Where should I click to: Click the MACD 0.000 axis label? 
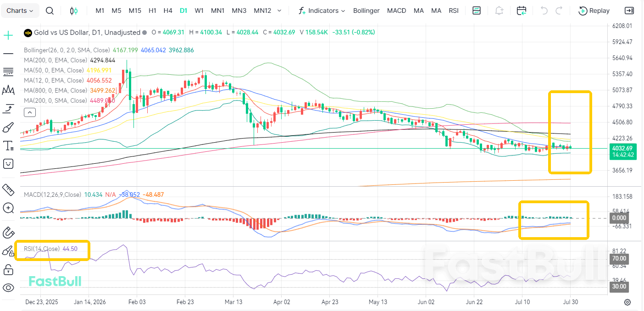pos(619,218)
